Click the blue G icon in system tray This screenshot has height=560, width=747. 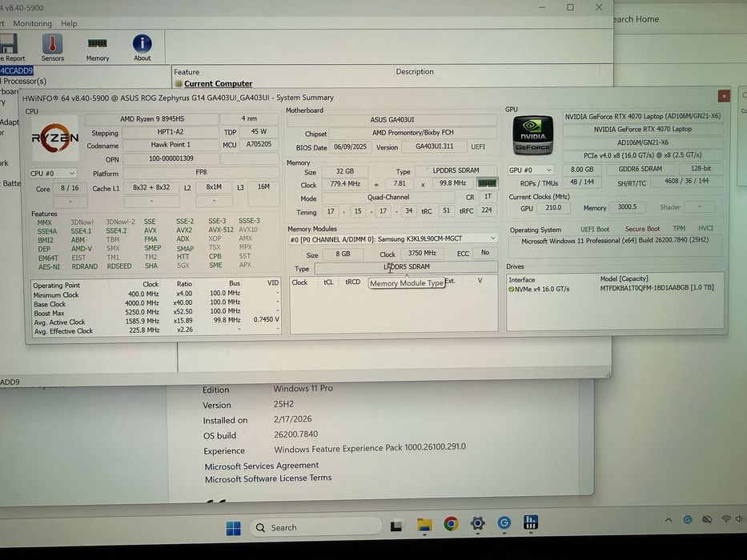click(x=688, y=519)
